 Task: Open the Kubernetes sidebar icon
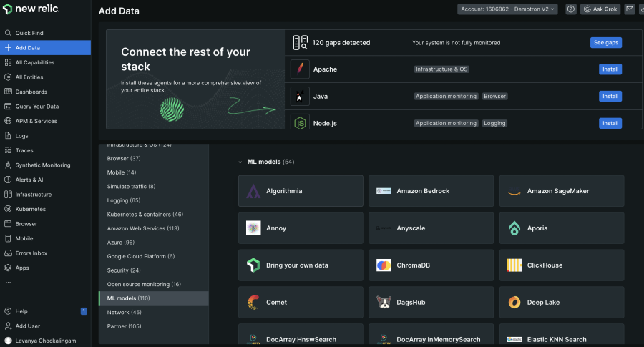[x=8, y=209]
